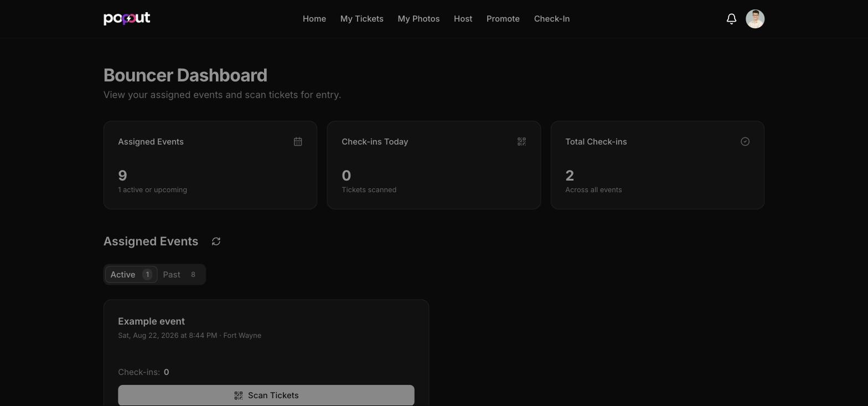Switch to the Past events tab

coord(180,275)
